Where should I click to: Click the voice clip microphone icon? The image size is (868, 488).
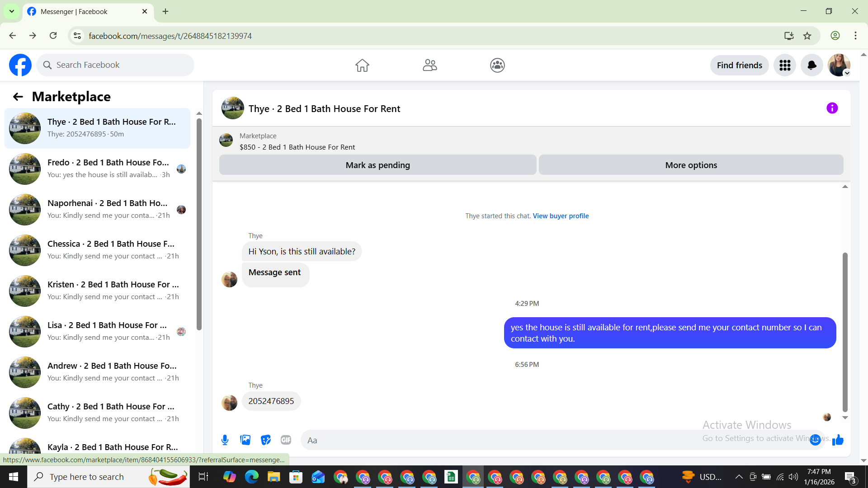(x=225, y=440)
